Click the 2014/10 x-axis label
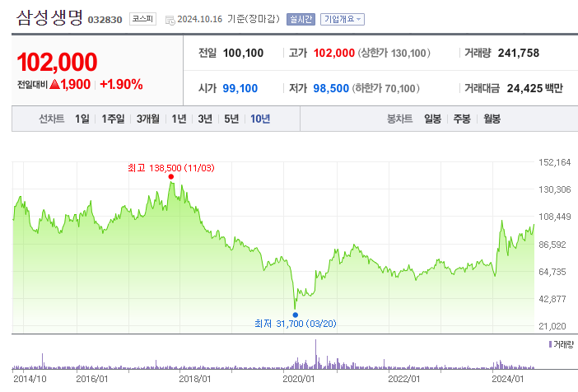This screenshot has height=392, width=578. coord(30,379)
